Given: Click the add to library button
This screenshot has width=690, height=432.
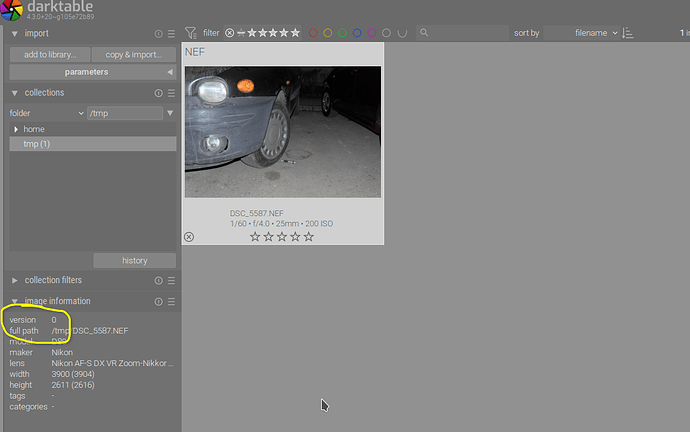Looking at the screenshot, I should click(49, 54).
